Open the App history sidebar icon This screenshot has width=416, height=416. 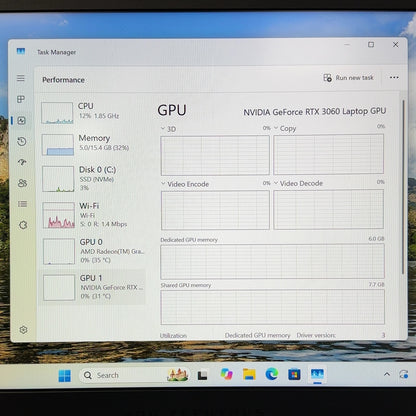[22, 141]
